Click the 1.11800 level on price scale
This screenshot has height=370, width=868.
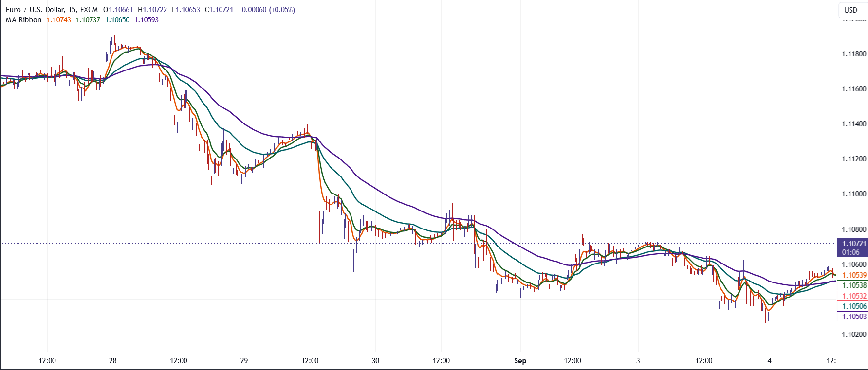pyautogui.click(x=854, y=54)
